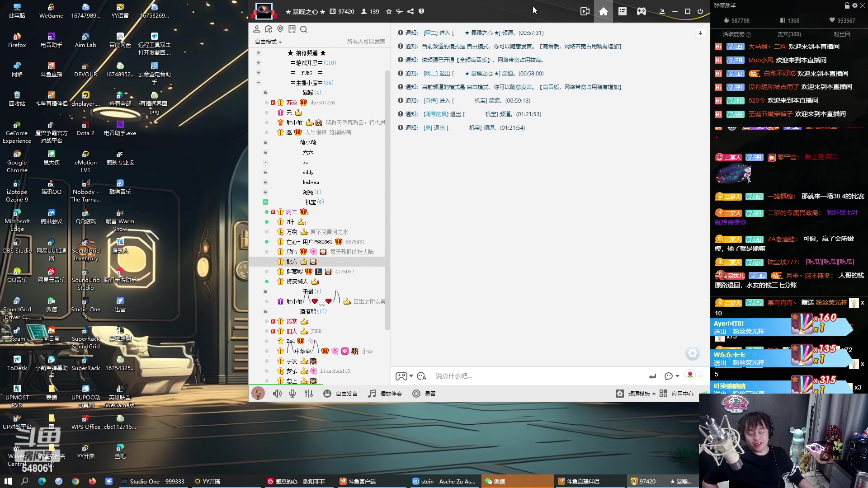
Task: Open the 自由模式 dropdown
Action: (269, 42)
